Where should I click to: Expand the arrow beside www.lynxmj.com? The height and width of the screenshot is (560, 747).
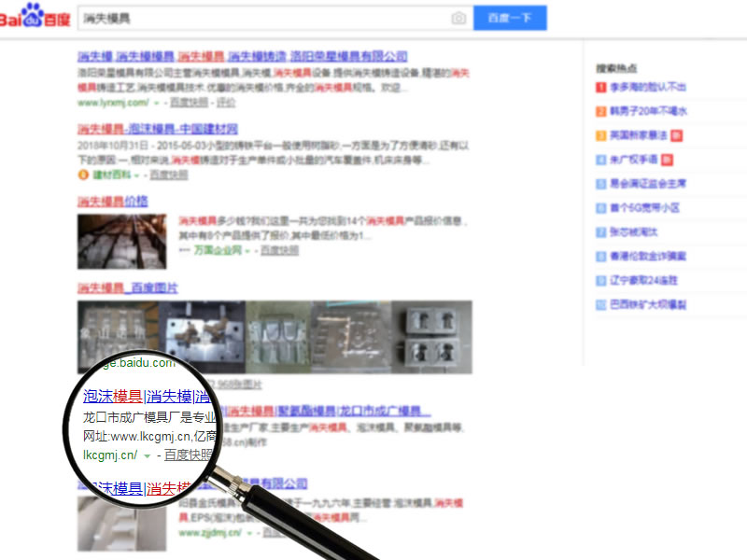click(x=156, y=103)
